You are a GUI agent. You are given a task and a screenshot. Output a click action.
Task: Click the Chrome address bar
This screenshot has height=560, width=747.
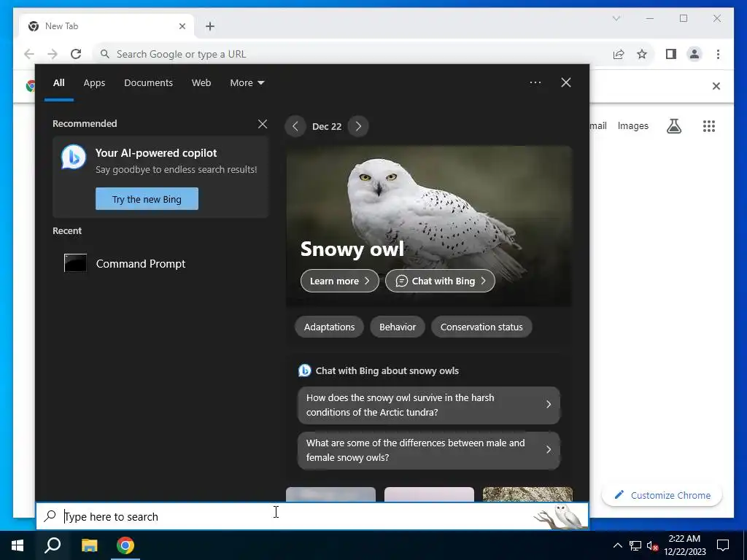click(x=353, y=54)
